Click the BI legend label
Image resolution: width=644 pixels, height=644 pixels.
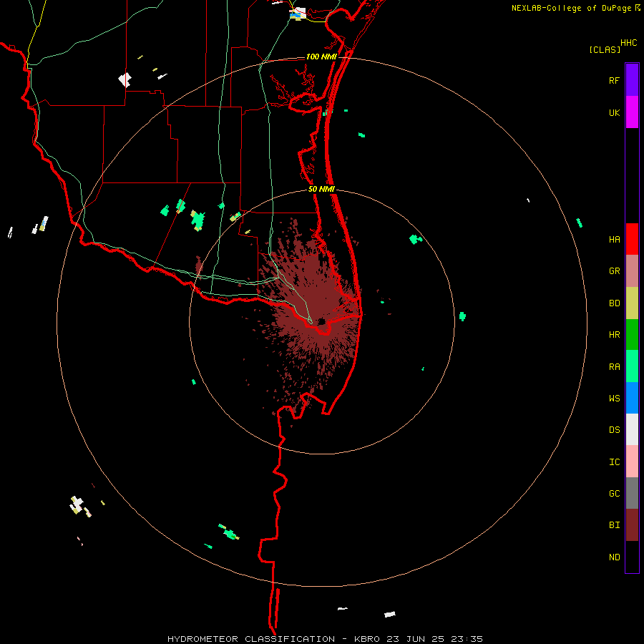(x=614, y=525)
